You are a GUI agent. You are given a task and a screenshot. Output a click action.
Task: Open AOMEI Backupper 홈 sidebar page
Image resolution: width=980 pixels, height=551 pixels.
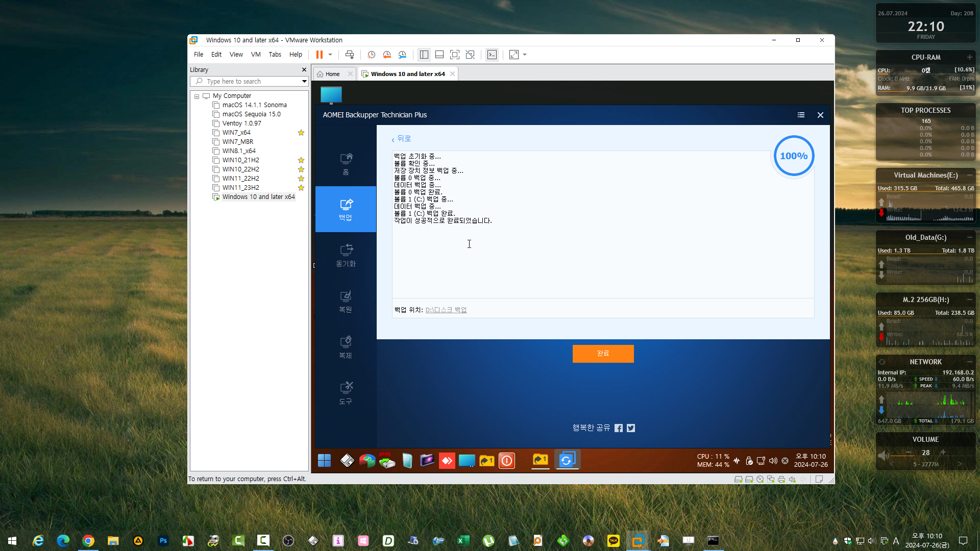click(x=346, y=163)
